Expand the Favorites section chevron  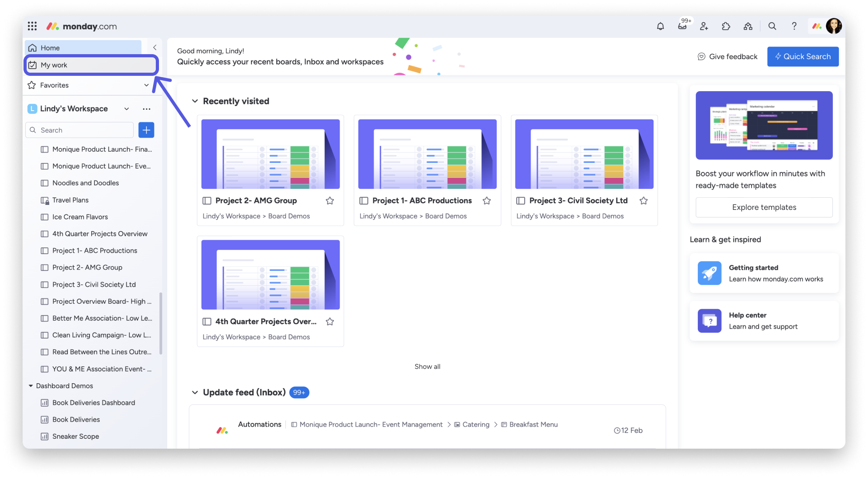[x=146, y=85]
